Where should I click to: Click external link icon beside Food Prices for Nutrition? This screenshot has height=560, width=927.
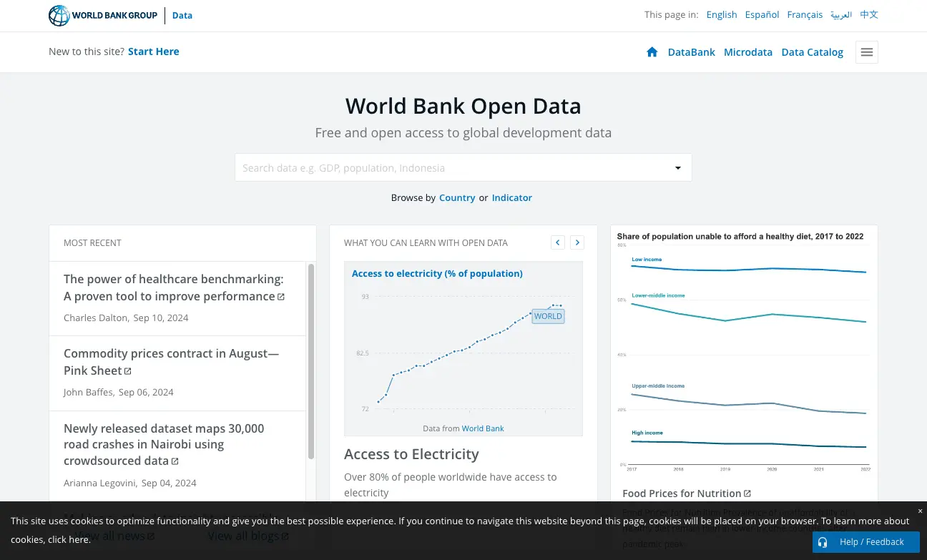pos(747,493)
